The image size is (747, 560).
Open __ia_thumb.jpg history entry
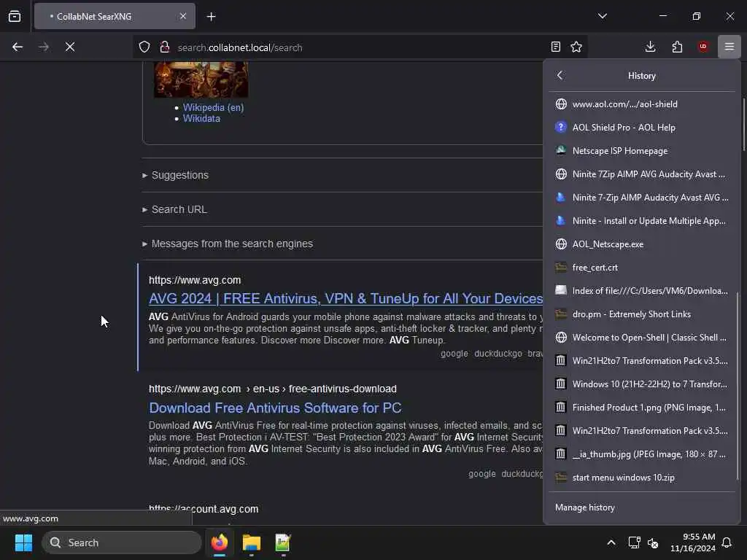click(642, 454)
